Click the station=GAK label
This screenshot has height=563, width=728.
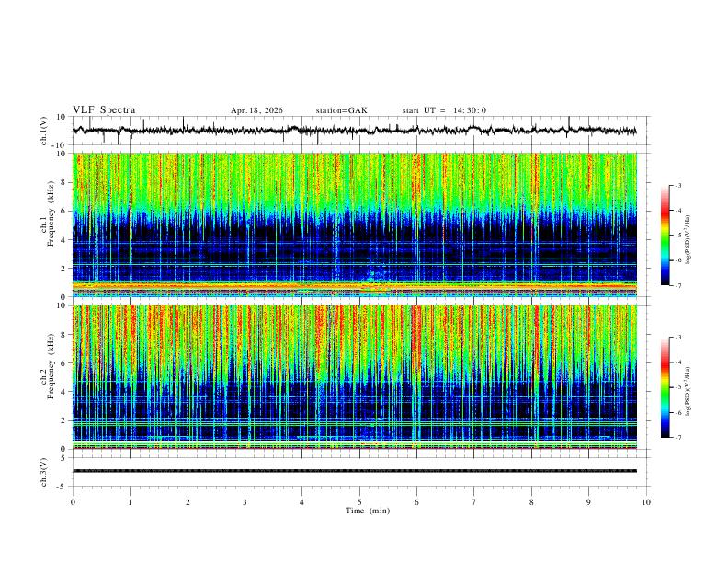pyautogui.click(x=342, y=110)
